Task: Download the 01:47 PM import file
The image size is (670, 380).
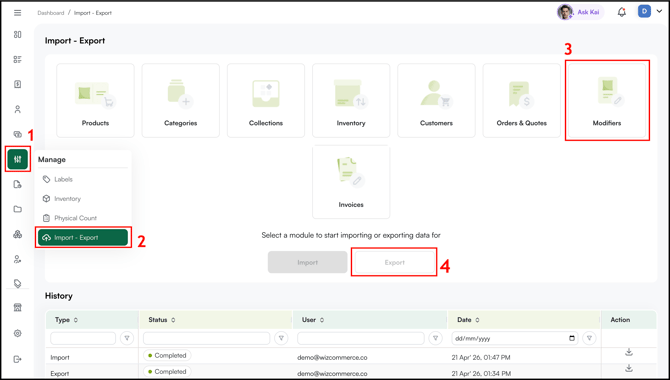Action: click(x=629, y=352)
